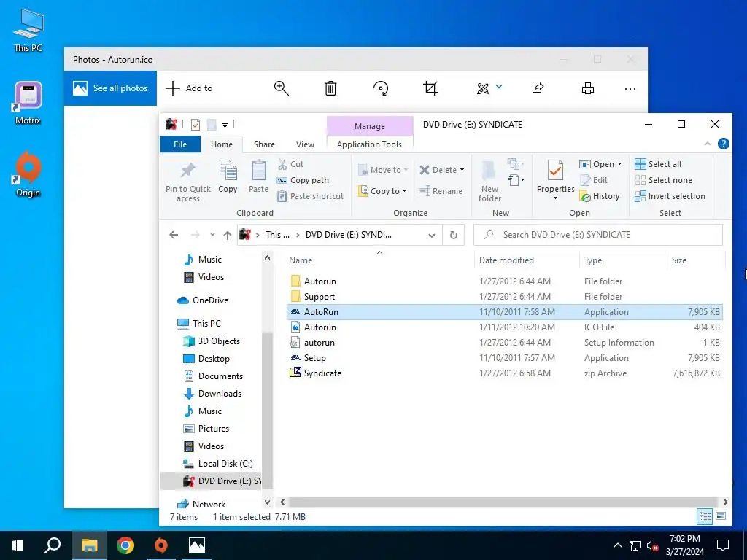The width and height of the screenshot is (747, 560).
Task: Click the share icon in Photos
Action: tap(538, 88)
